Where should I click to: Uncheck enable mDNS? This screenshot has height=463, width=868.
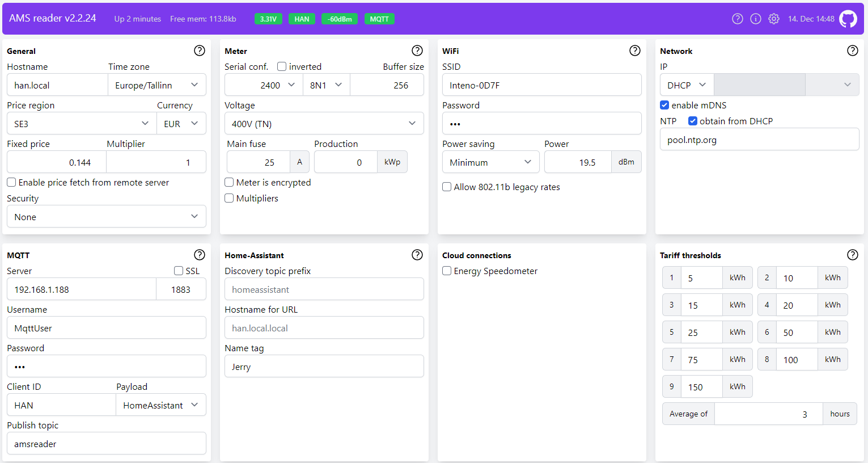[664, 105]
